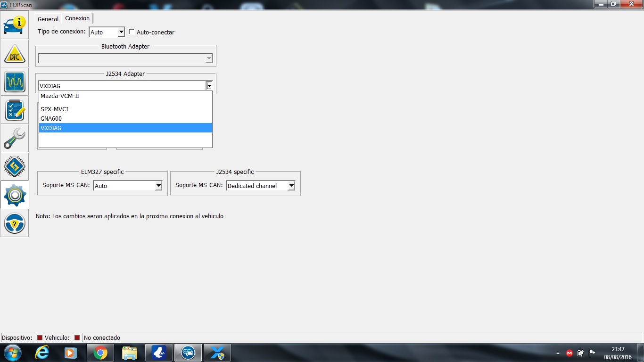Open the DTC trouble codes section

pyautogui.click(x=15, y=54)
